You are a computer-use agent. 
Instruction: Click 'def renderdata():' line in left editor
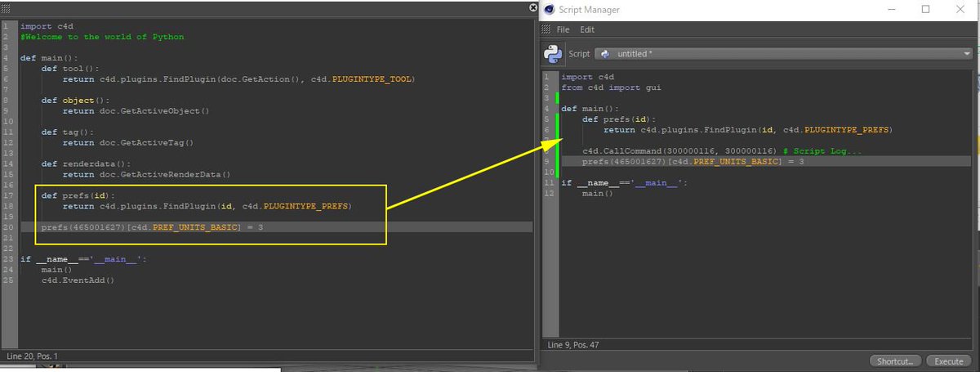pos(86,164)
